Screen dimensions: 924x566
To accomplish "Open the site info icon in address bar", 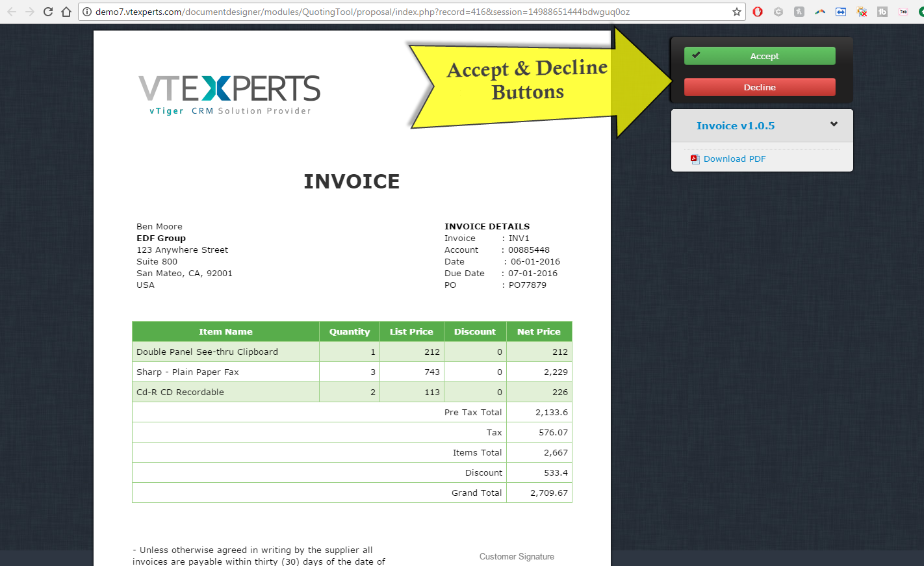I will (x=87, y=12).
